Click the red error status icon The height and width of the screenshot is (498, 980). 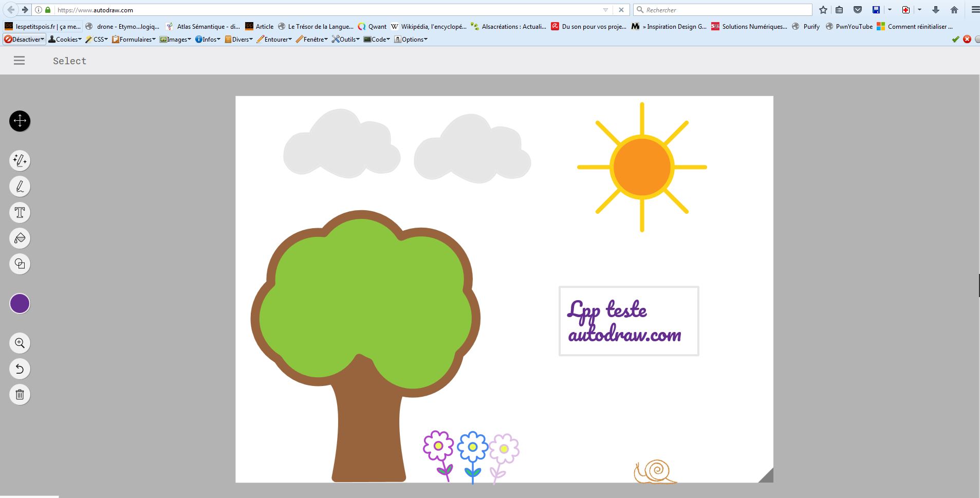tap(967, 39)
